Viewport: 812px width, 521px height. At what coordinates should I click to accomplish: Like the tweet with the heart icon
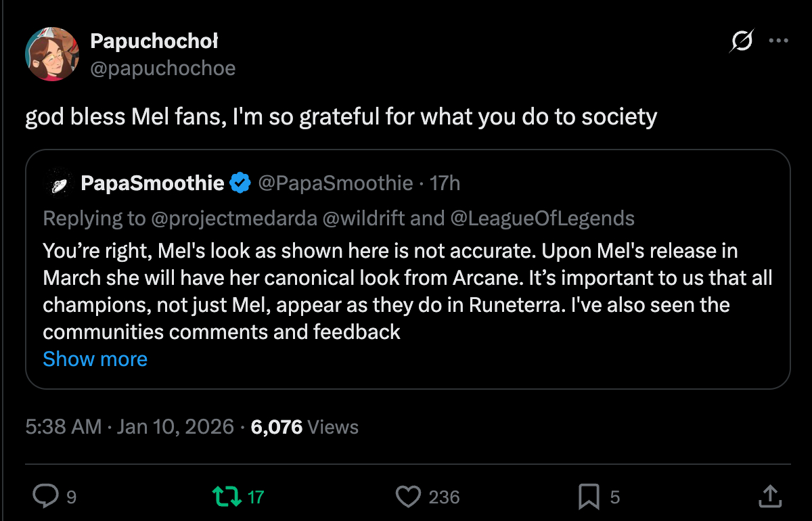point(408,497)
